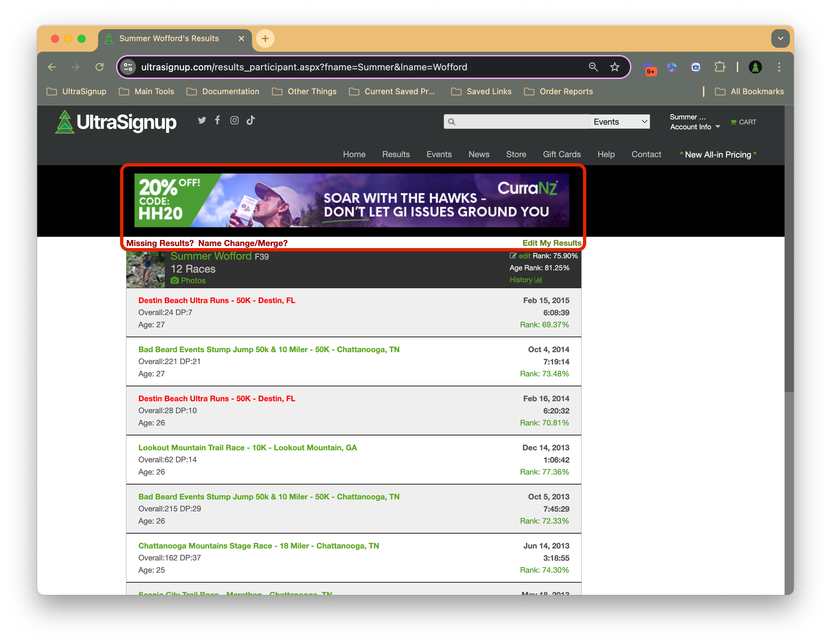Click the browser forward arrow
Screen dimensions: 831x644
pyautogui.click(x=75, y=67)
